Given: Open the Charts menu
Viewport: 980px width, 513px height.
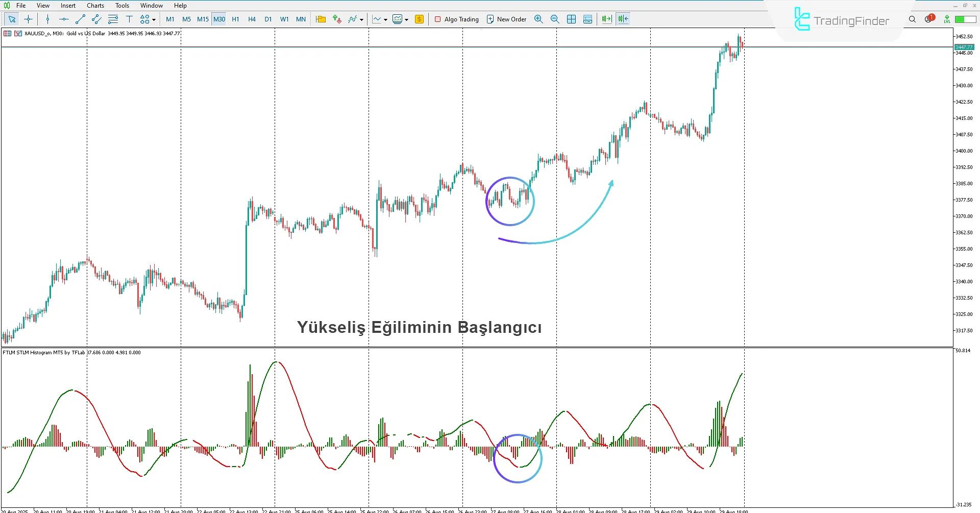Looking at the screenshot, I should click(x=95, y=5).
